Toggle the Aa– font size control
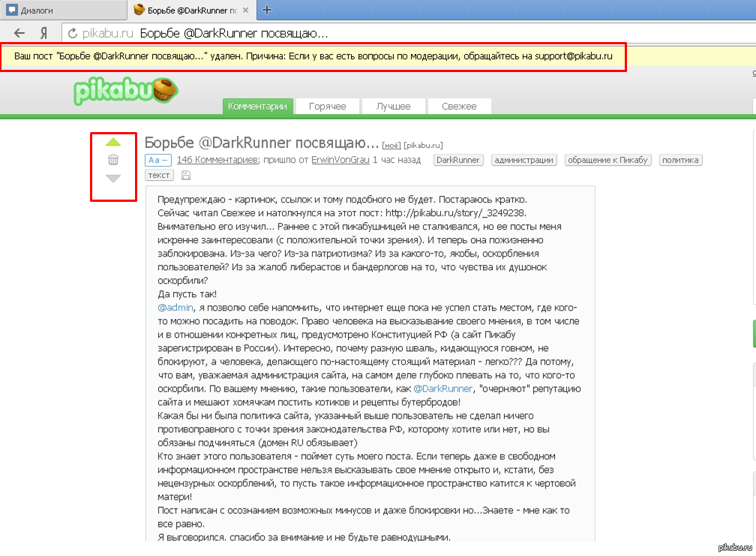Viewport: 756px width, 556px height. pyautogui.click(x=157, y=160)
